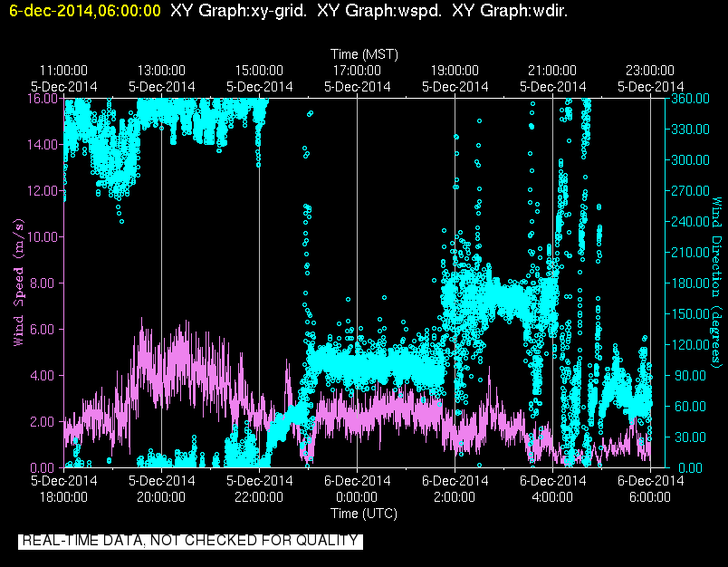Click the 5-Dec-2014 20:00:00 UTC tick label

coord(161,488)
